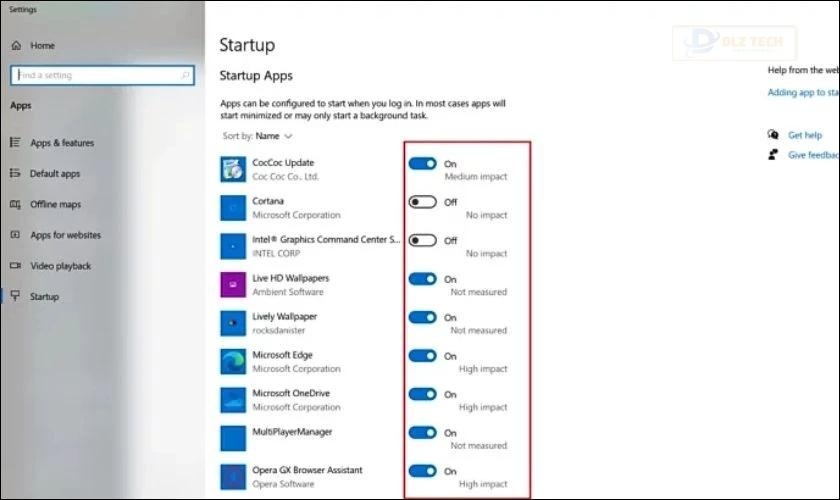Viewport: 840px width, 500px height.
Task: Open the Give feedback link
Action: pyautogui.click(x=813, y=155)
